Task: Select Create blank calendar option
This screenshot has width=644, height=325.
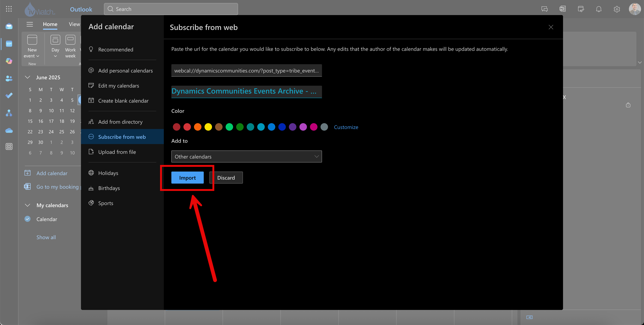Action: point(122,101)
